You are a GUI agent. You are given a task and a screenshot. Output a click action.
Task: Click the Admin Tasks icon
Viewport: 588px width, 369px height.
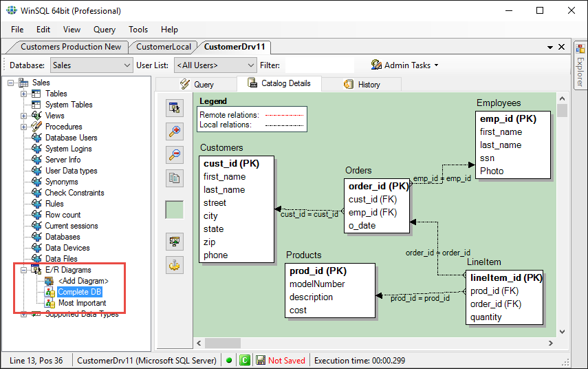click(376, 65)
